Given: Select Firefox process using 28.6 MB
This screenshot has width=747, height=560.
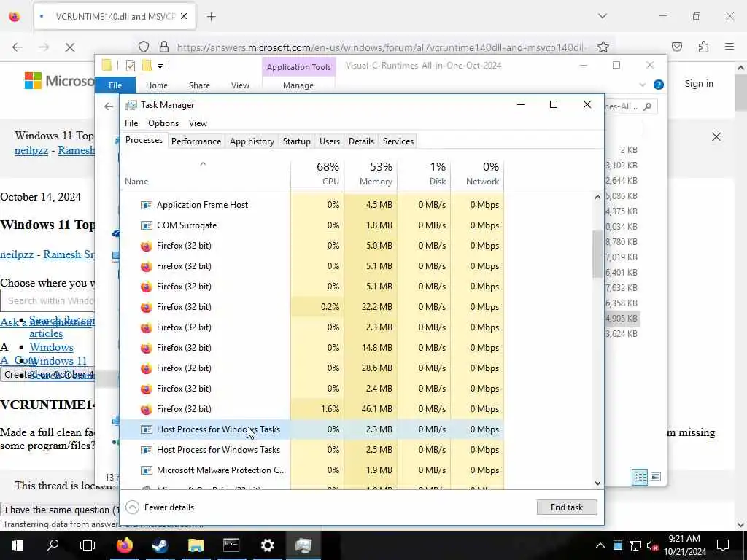Looking at the screenshot, I should click(311, 368).
